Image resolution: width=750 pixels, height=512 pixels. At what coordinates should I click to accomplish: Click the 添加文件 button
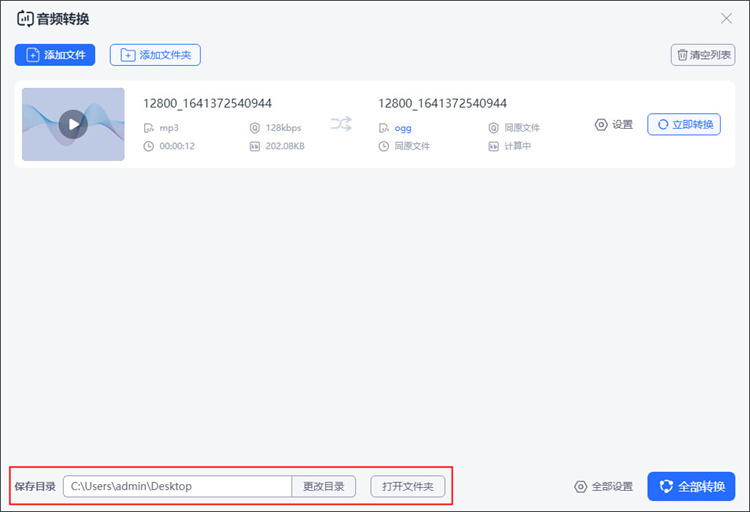[x=55, y=55]
